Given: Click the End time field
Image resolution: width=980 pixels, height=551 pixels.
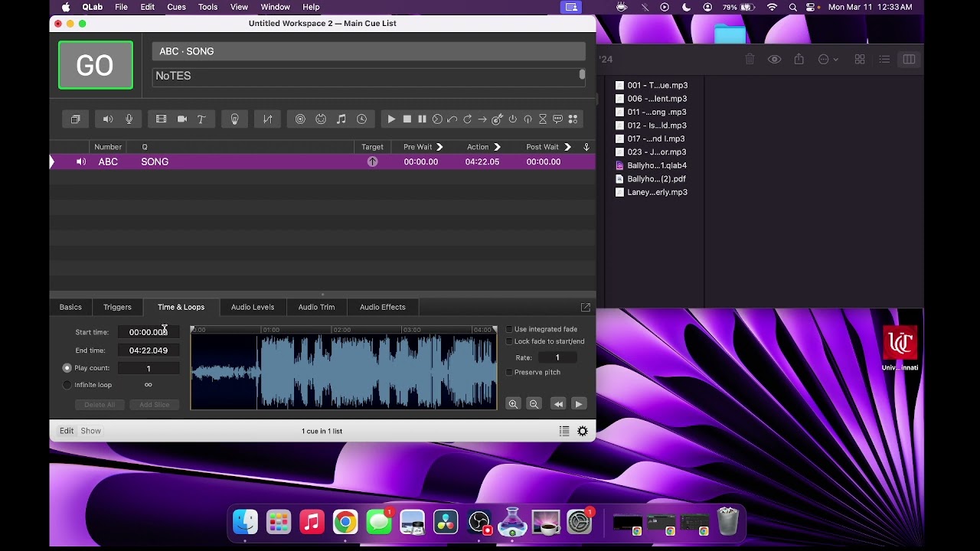Looking at the screenshot, I should point(149,350).
